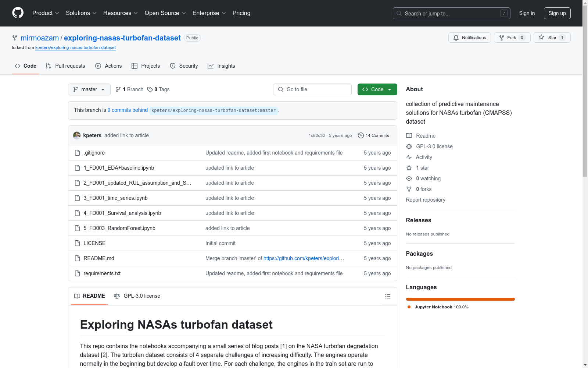
Task: Click the Notifications bell icon
Action: tap(456, 38)
